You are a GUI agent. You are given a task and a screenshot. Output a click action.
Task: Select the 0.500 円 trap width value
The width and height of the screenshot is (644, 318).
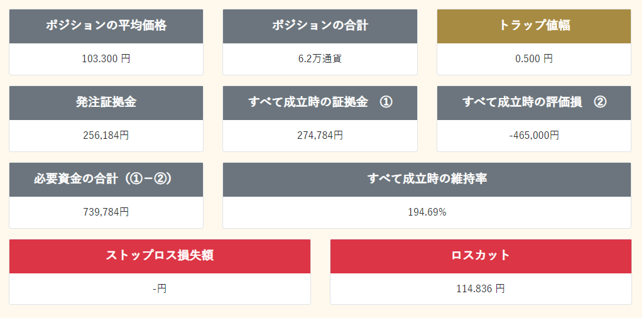point(534,58)
